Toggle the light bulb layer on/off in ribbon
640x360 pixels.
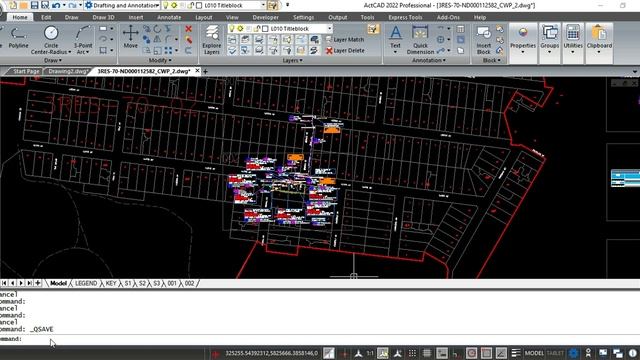point(231,29)
